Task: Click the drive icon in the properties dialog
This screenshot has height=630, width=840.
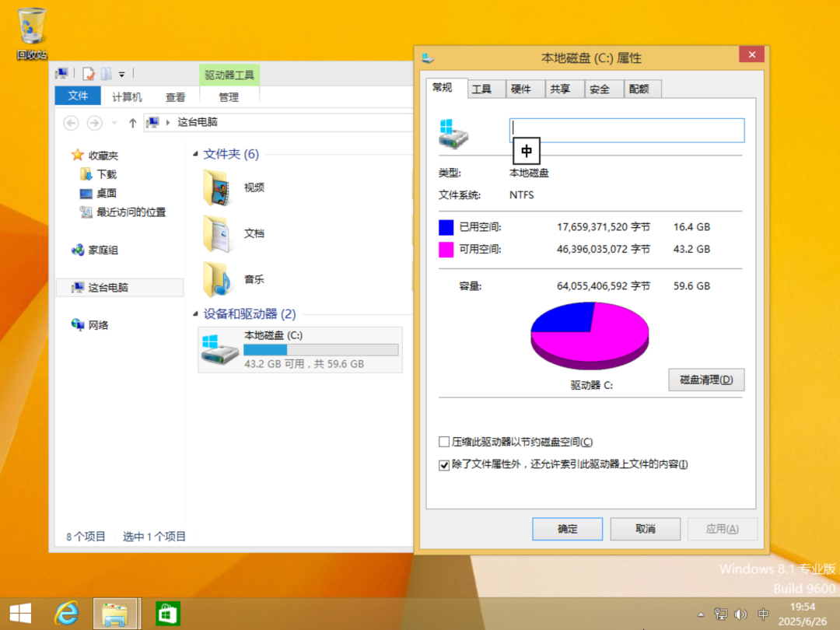Action: pyautogui.click(x=453, y=134)
